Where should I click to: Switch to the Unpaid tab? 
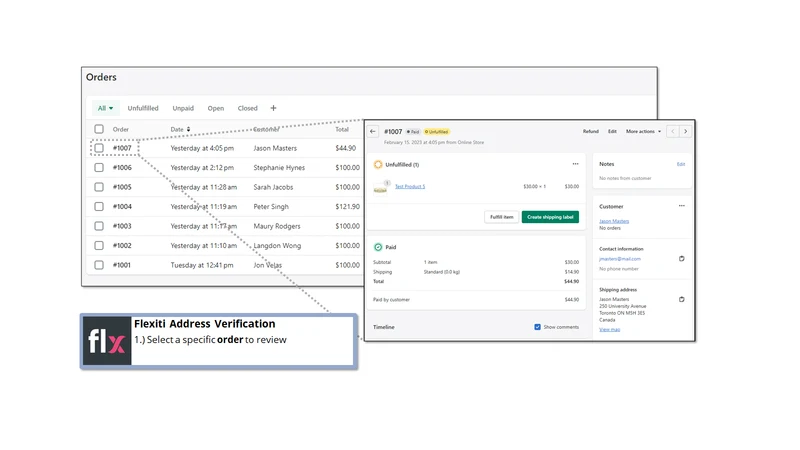[183, 108]
